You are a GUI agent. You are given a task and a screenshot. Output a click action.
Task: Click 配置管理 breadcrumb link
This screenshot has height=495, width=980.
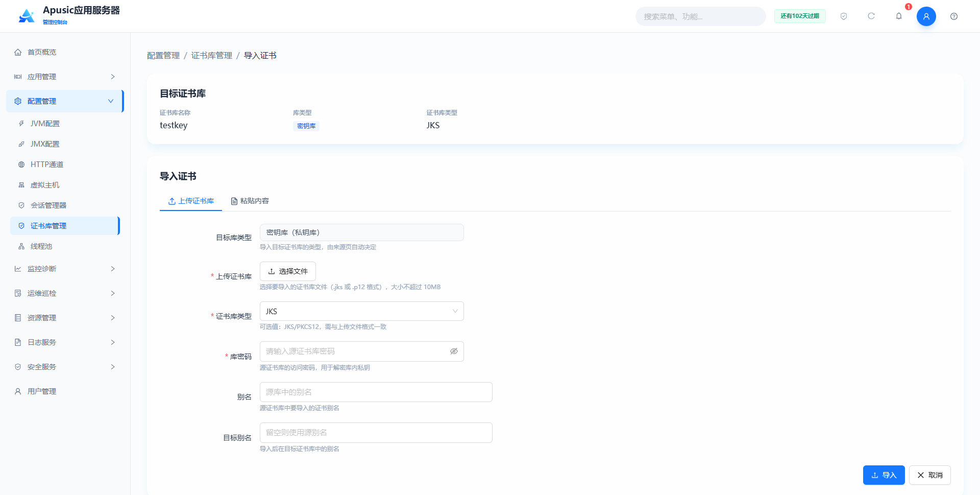pyautogui.click(x=163, y=56)
